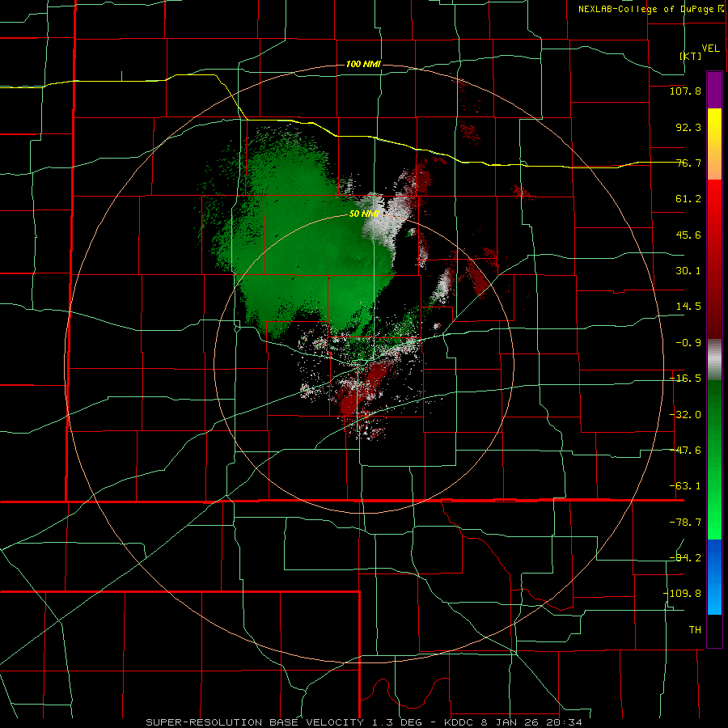Click the 30.1 velocity scale value
Image resolution: width=728 pixels, height=728 pixels.
pyautogui.click(x=688, y=271)
